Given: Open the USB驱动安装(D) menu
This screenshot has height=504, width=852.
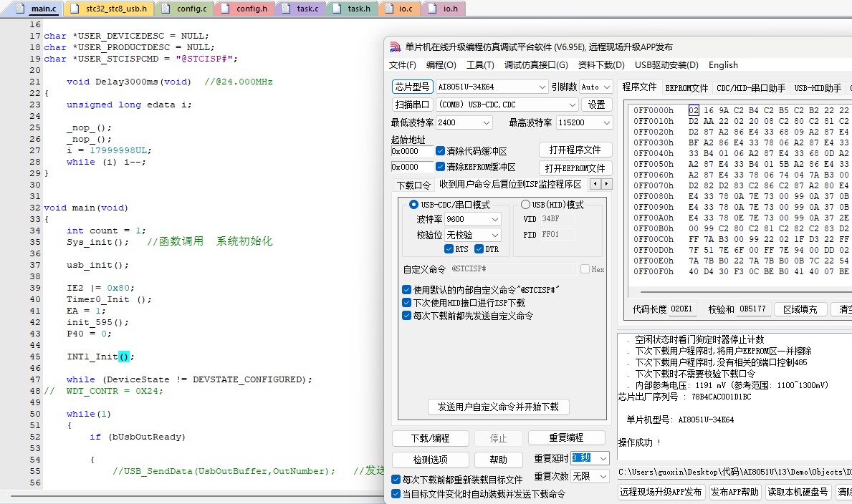Looking at the screenshot, I should pyautogui.click(x=666, y=65).
